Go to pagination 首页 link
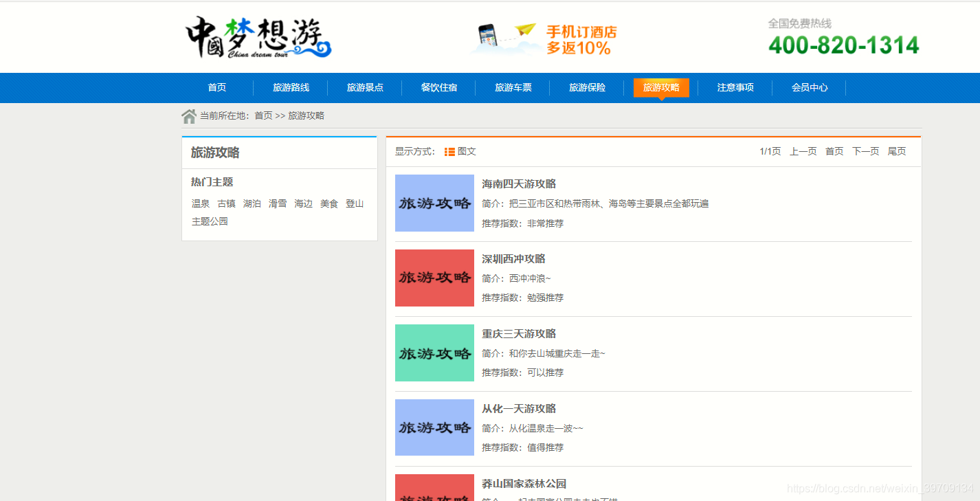The width and height of the screenshot is (980, 501). click(x=834, y=152)
